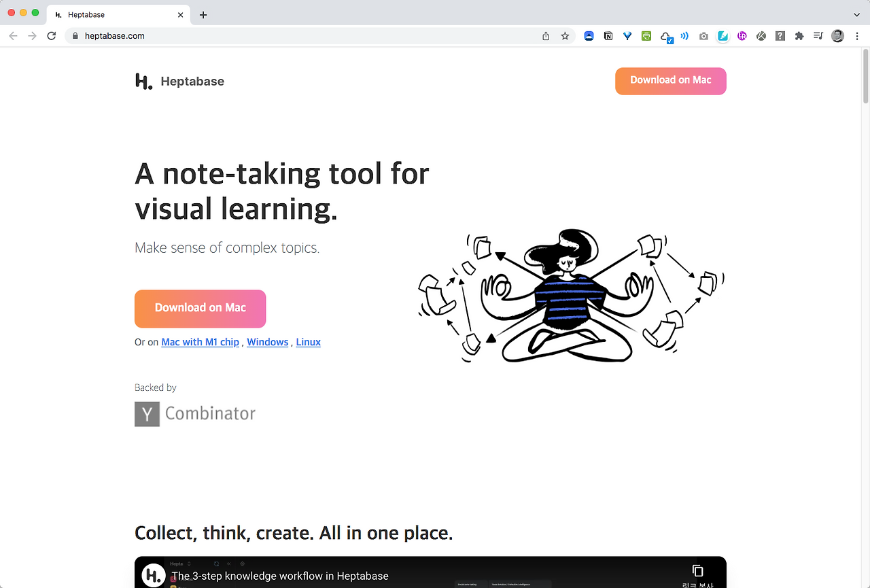Click the Y Combinator logo
Image resolution: width=870 pixels, height=588 pixels.
pos(195,414)
